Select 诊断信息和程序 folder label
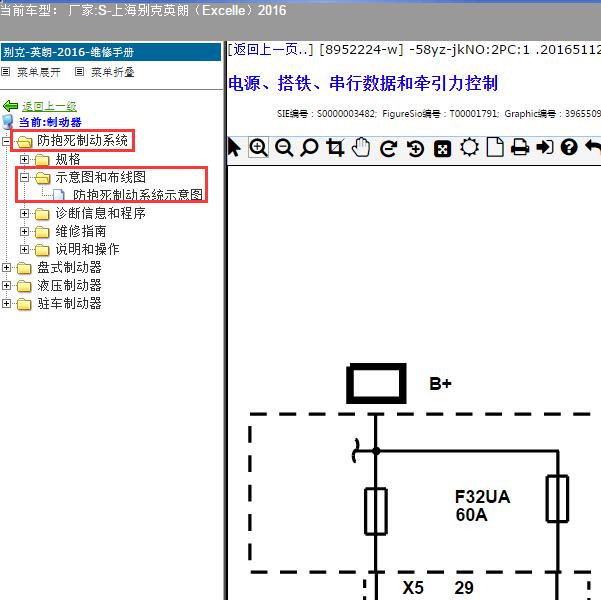The height and width of the screenshot is (600, 601). [x=100, y=213]
